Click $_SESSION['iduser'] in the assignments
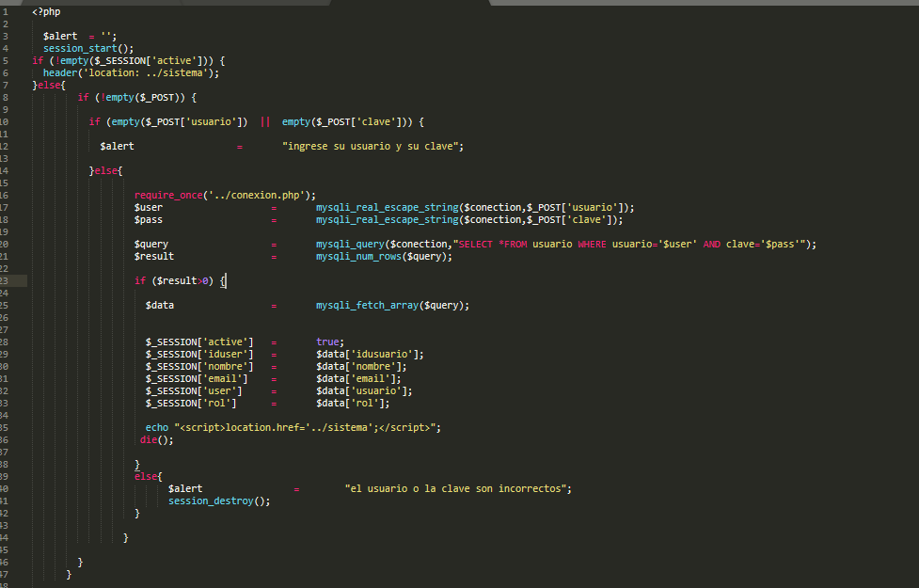The image size is (919, 588). pos(199,355)
